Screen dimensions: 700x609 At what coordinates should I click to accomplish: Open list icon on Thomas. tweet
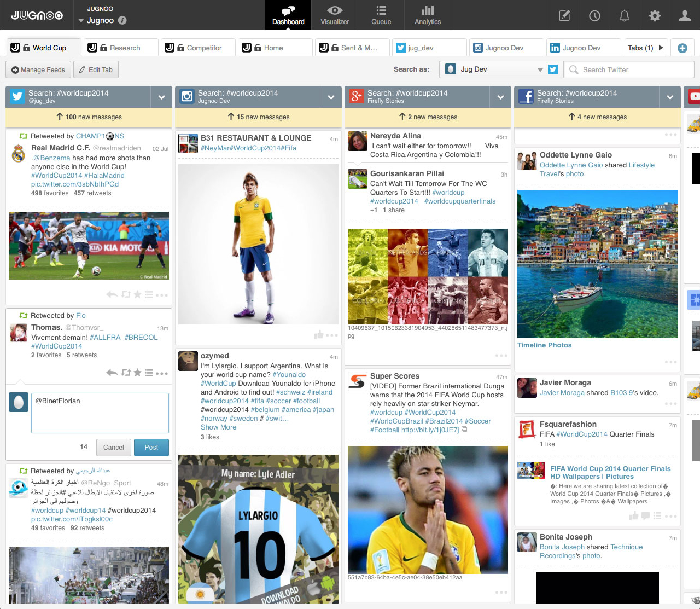pos(149,373)
